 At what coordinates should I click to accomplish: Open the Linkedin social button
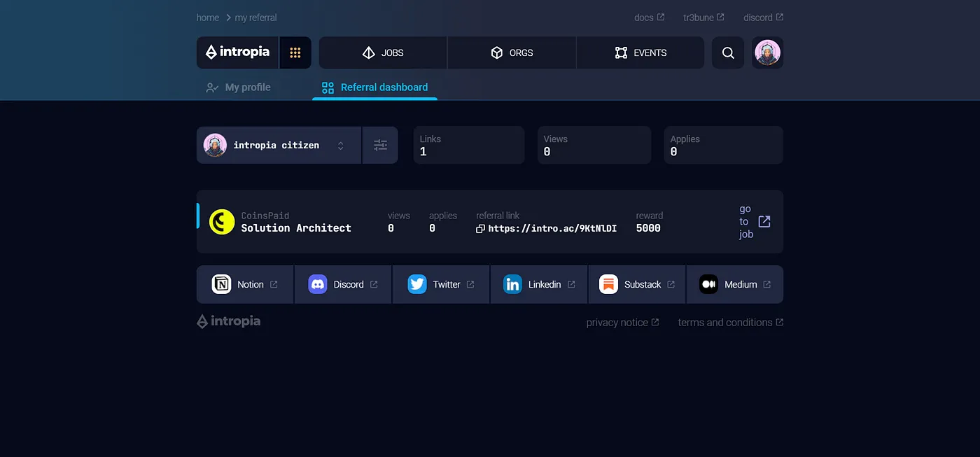coord(539,284)
